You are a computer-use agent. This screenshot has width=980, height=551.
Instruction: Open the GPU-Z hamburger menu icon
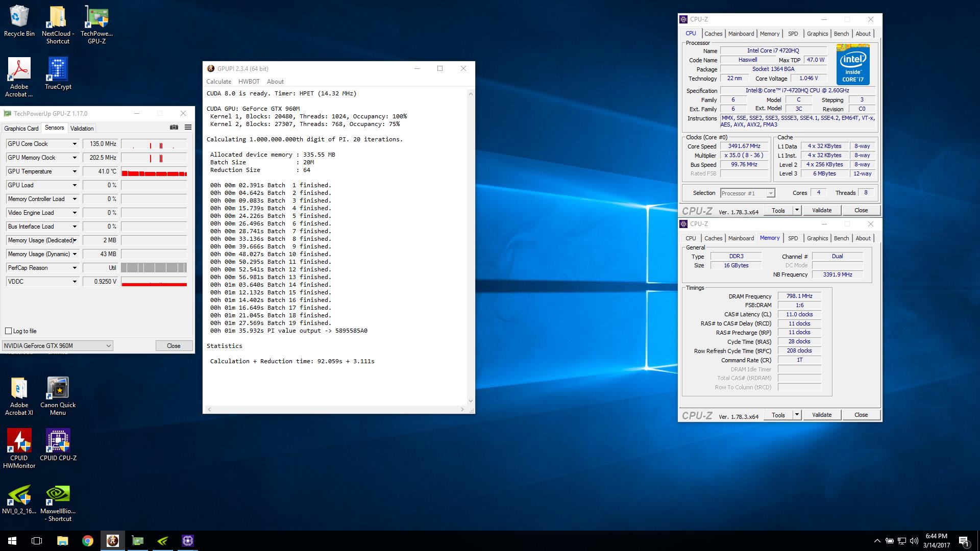188,127
